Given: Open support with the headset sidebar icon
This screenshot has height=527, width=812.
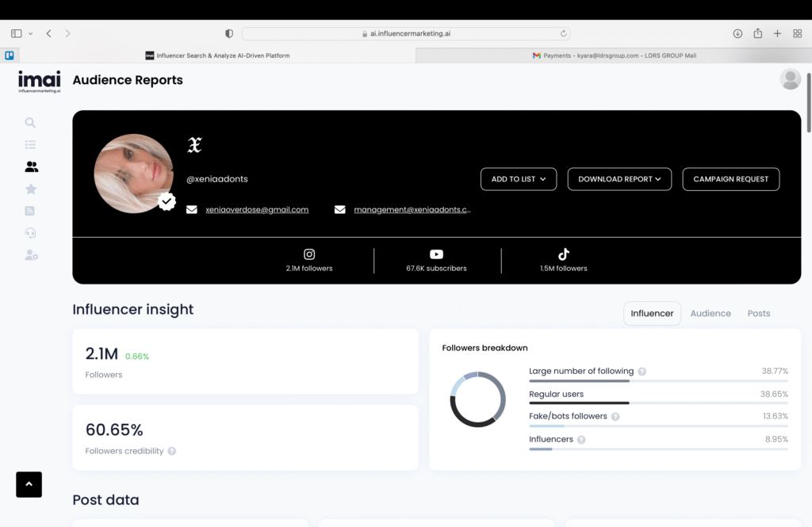Looking at the screenshot, I should (x=30, y=232).
